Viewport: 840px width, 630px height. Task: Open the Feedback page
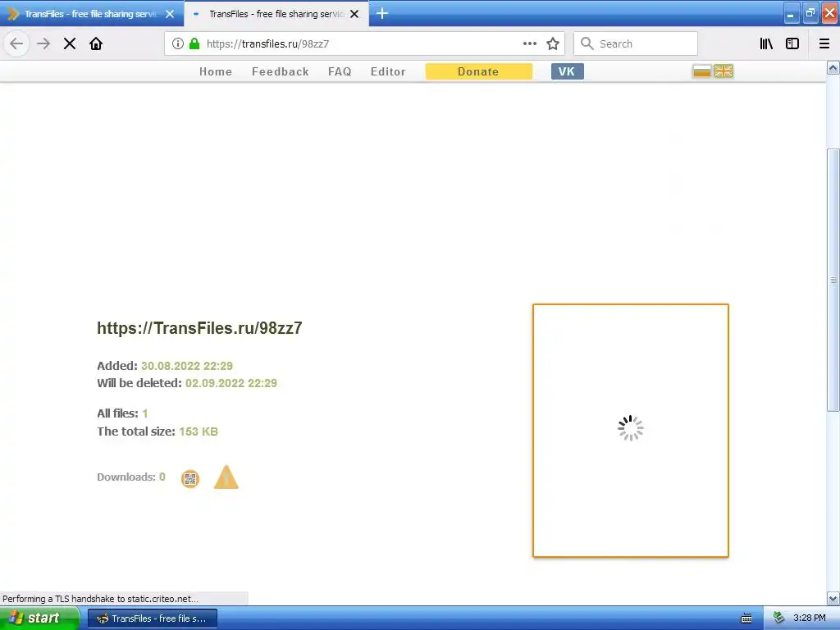(281, 72)
